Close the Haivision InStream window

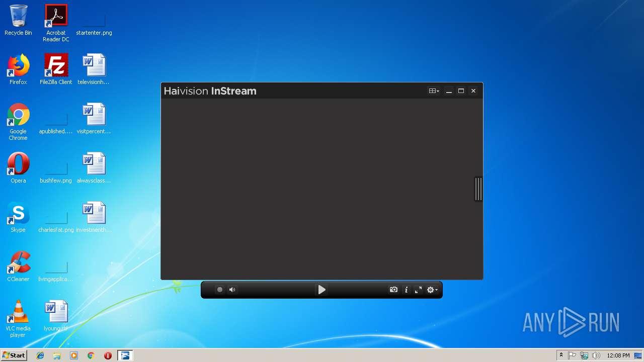click(x=473, y=91)
